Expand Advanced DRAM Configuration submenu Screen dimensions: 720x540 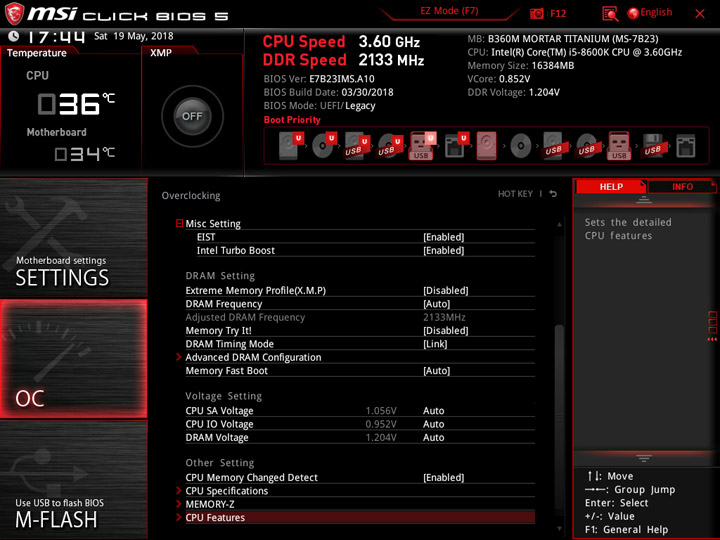(253, 357)
